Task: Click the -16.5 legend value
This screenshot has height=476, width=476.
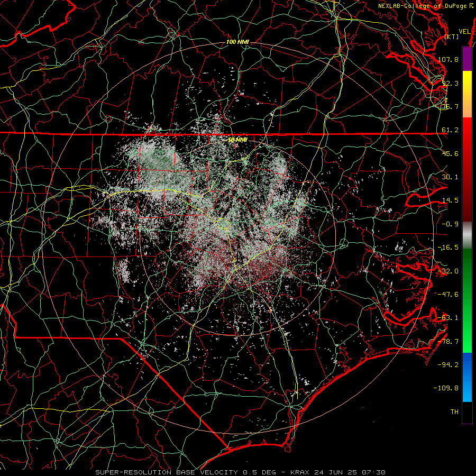Action: (448, 248)
